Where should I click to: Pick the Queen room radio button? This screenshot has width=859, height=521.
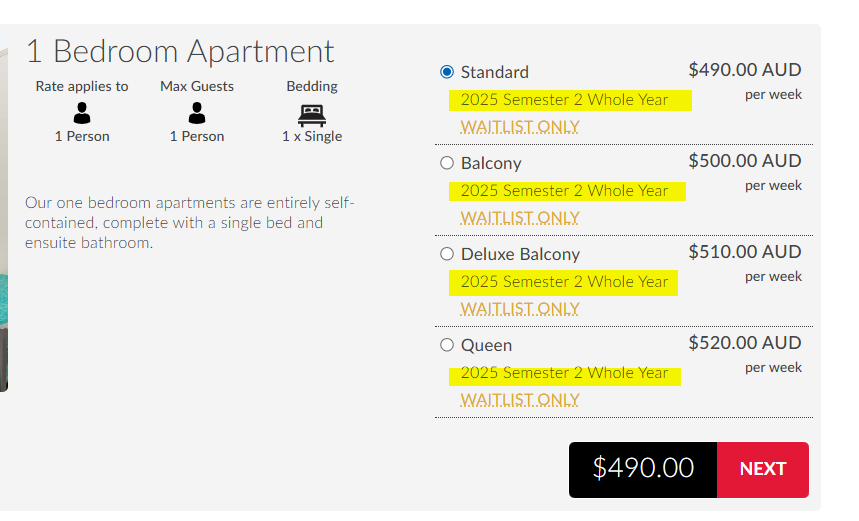point(447,345)
